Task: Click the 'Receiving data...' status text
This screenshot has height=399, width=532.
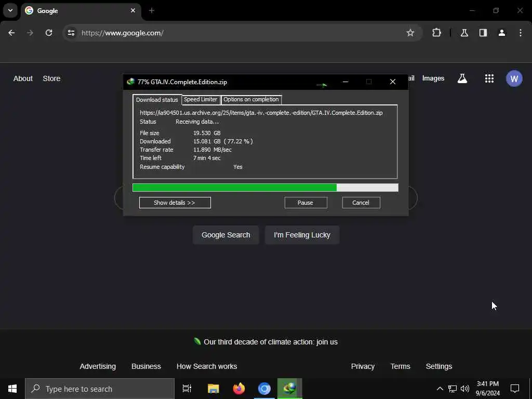Action: coord(197,122)
